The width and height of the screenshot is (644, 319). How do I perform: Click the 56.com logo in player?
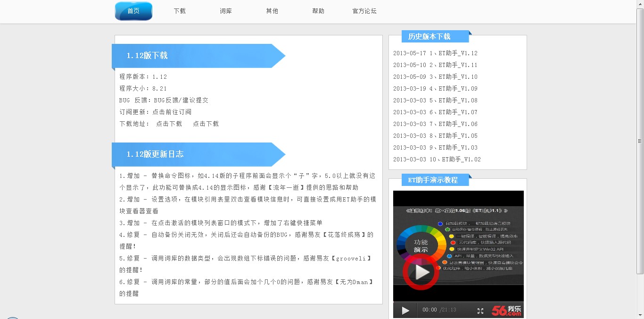pyautogui.click(x=506, y=311)
